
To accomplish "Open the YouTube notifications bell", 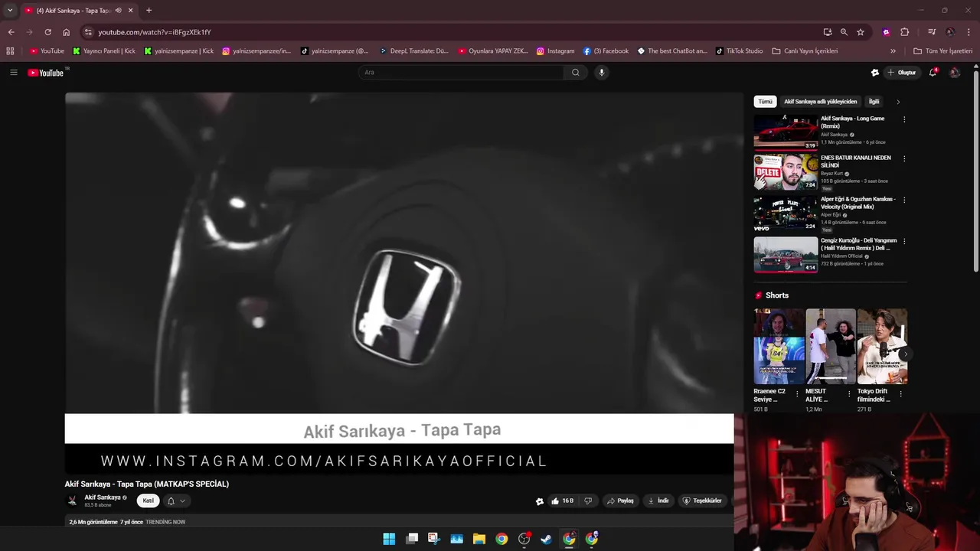I will tap(933, 73).
